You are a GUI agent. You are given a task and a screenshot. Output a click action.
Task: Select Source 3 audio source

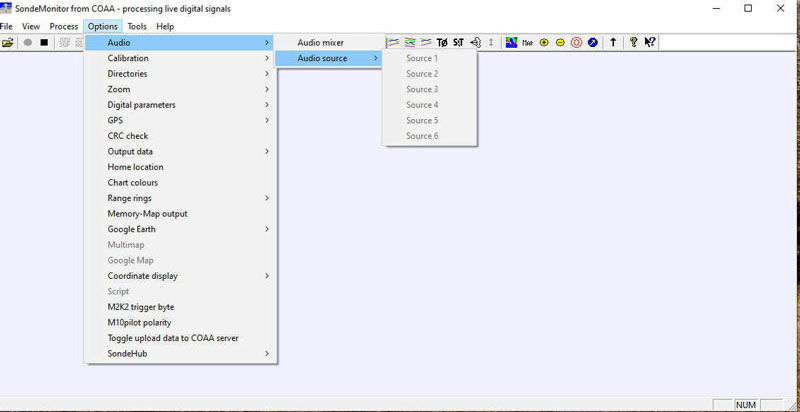click(x=430, y=89)
